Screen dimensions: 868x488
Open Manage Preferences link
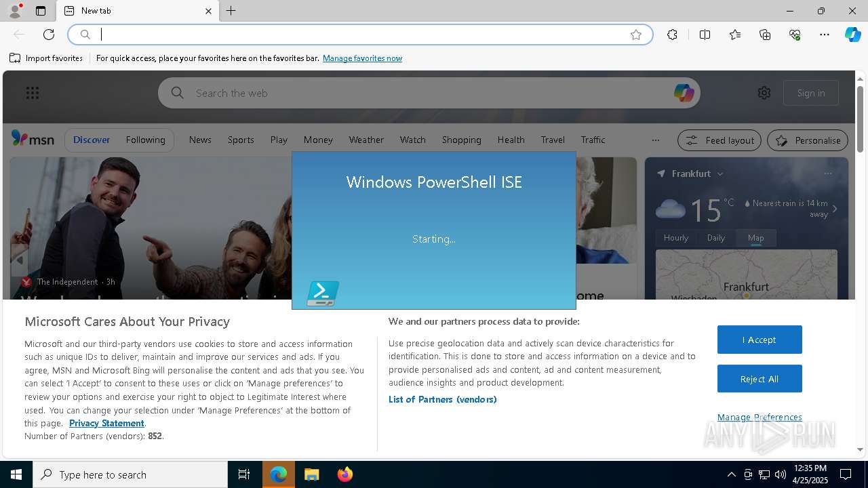coord(759,417)
